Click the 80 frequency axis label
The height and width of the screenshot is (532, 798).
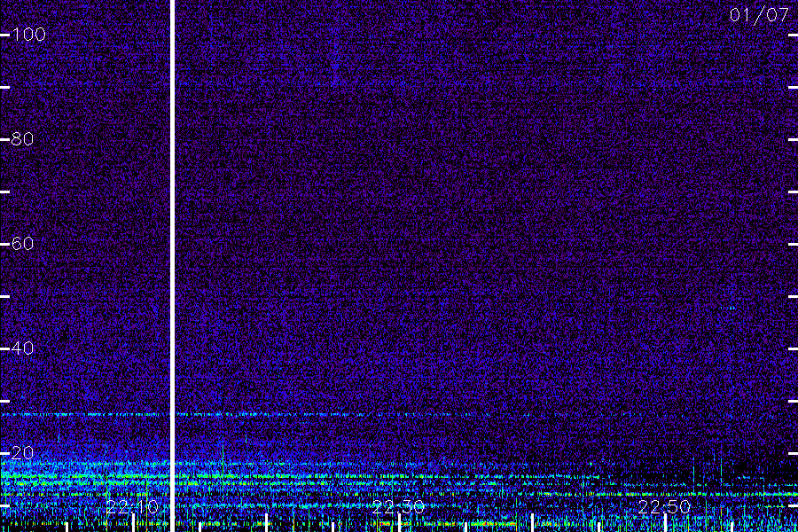[22, 139]
